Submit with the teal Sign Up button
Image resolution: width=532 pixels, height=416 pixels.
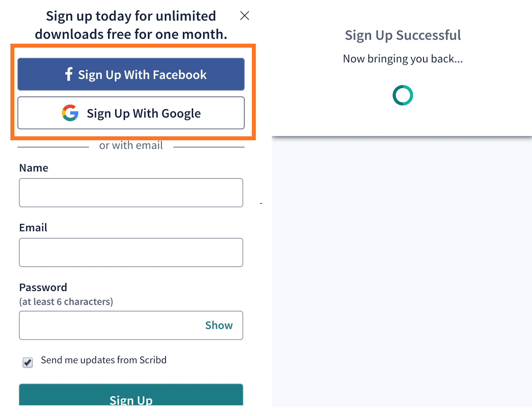click(131, 395)
